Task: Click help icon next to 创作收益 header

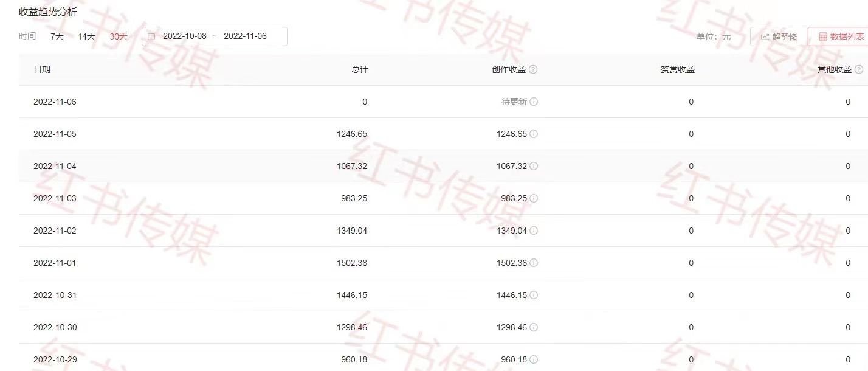Action: (x=533, y=69)
